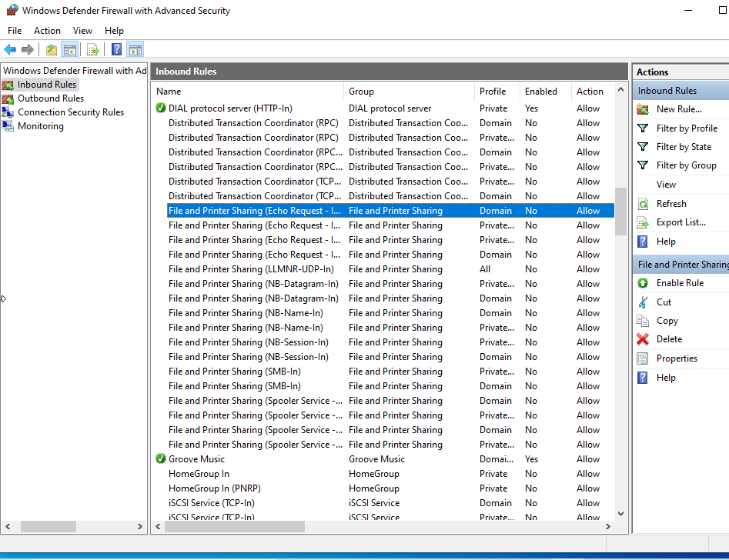Image resolution: width=729 pixels, height=560 pixels.
Task: Open the Action menu in the menu bar
Action: [47, 31]
